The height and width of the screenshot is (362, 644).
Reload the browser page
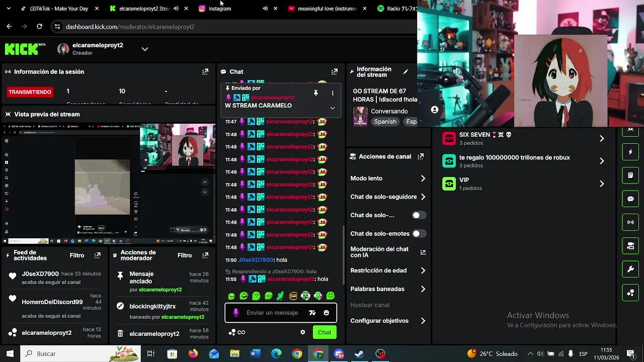[39, 26]
